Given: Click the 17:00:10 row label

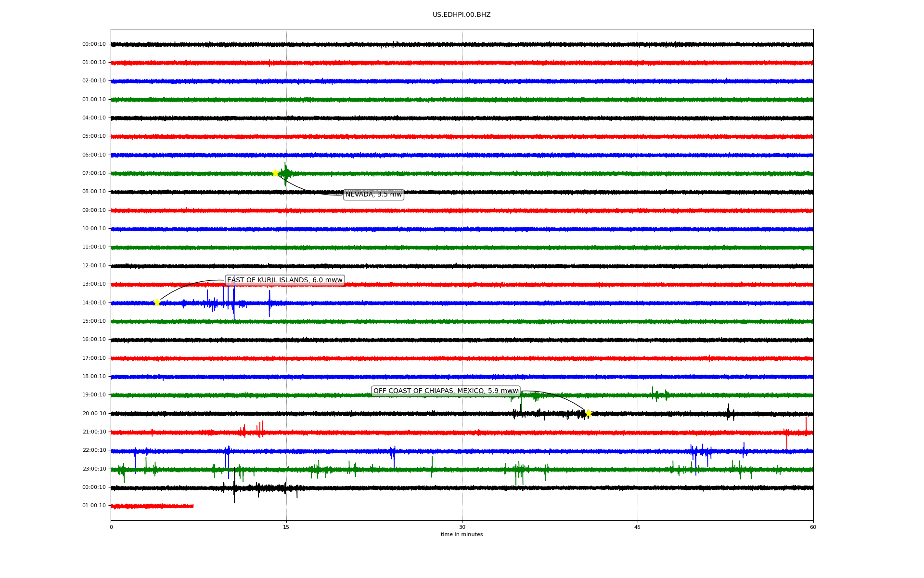Looking at the screenshot, I should pos(94,358).
